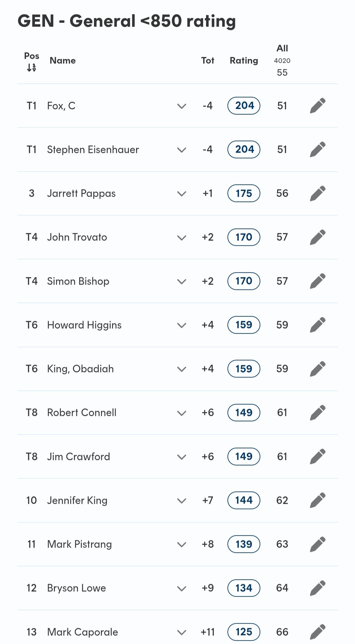Click Jennifer King's edit pencil icon
This screenshot has height=644, width=355.
point(318,500)
